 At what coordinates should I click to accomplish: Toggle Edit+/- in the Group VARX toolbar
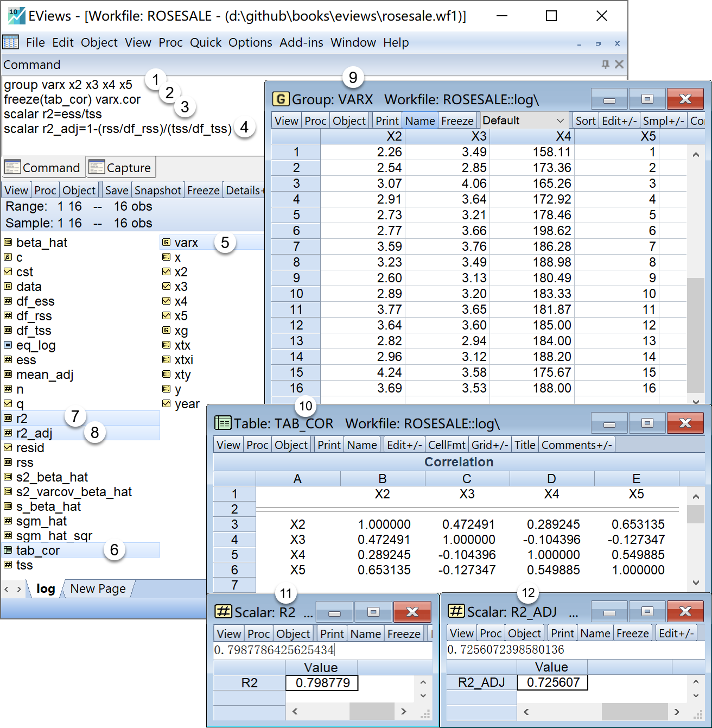click(619, 121)
